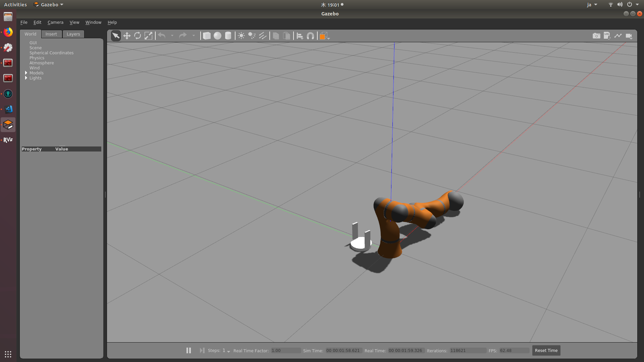Select Spherical Coordinates in the tree
The image size is (644, 362).
[x=51, y=53]
